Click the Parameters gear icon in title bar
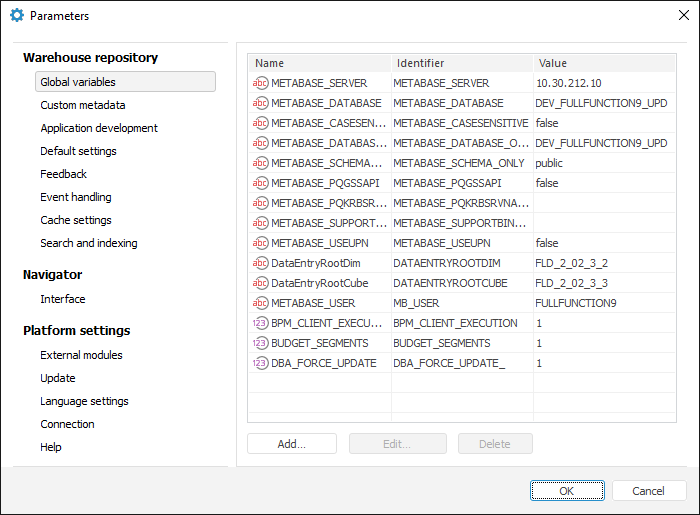 pyautogui.click(x=17, y=16)
